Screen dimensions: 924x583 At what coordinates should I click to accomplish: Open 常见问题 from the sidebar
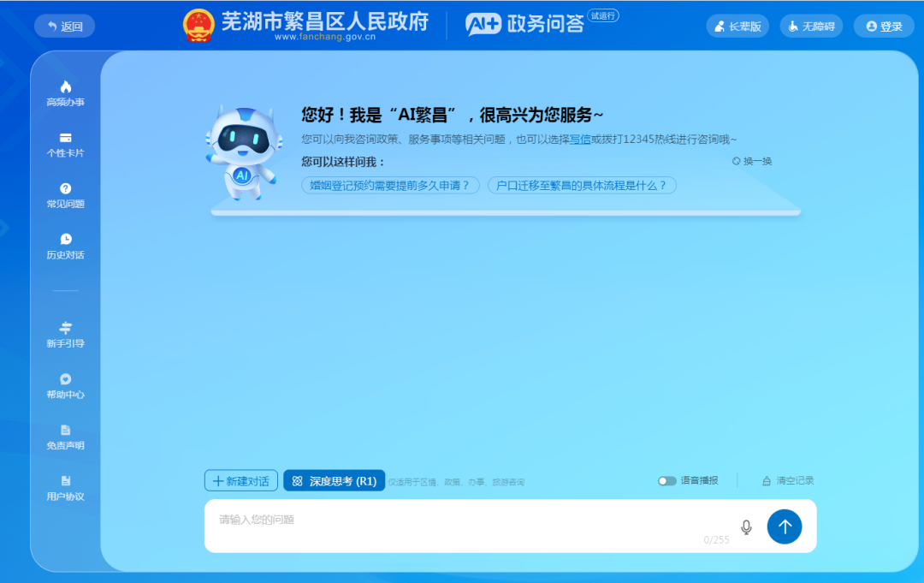click(64, 194)
